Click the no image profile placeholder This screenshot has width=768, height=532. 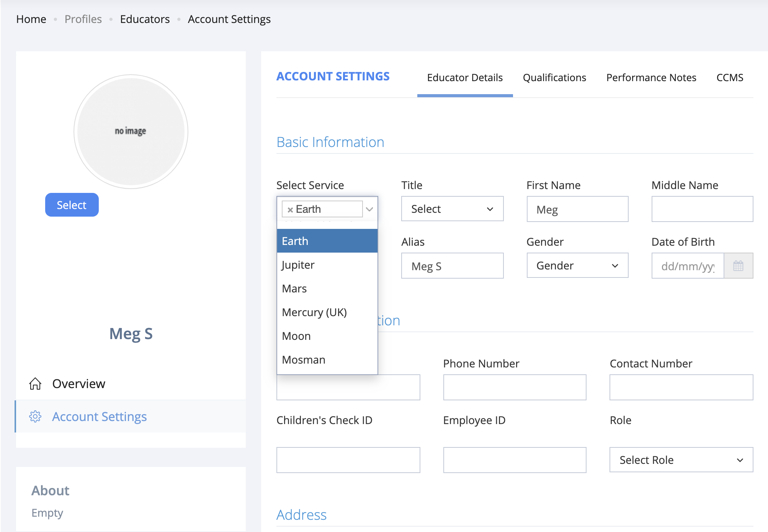pyautogui.click(x=131, y=131)
